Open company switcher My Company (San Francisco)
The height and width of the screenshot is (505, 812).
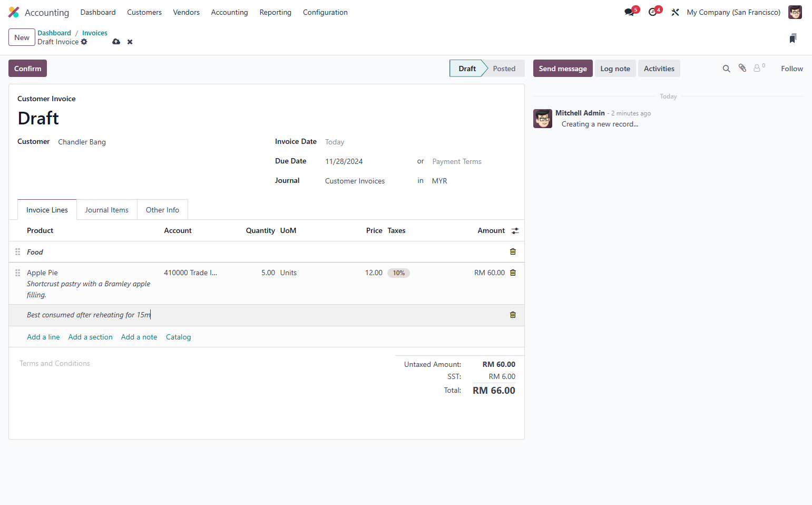coord(733,12)
